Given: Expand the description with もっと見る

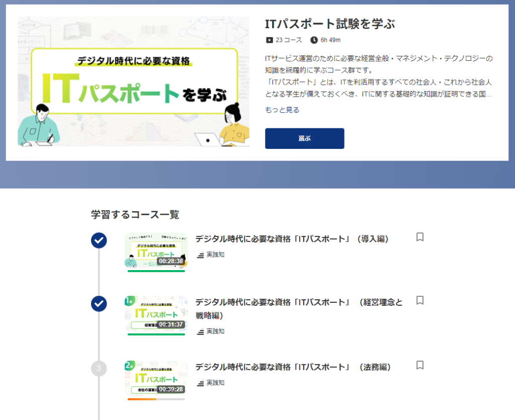Looking at the screenshot, I should pyautogui.click(x=282, y=110).
